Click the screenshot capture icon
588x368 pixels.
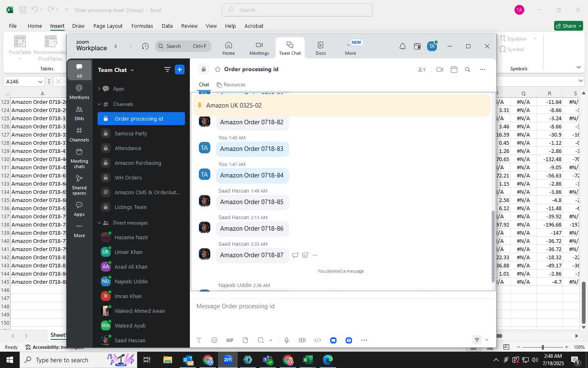[x=261, y=340]
